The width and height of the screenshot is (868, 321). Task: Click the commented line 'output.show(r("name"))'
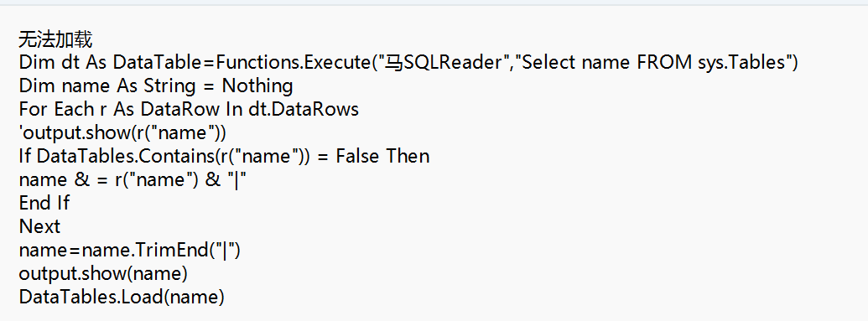coord(122,133)
